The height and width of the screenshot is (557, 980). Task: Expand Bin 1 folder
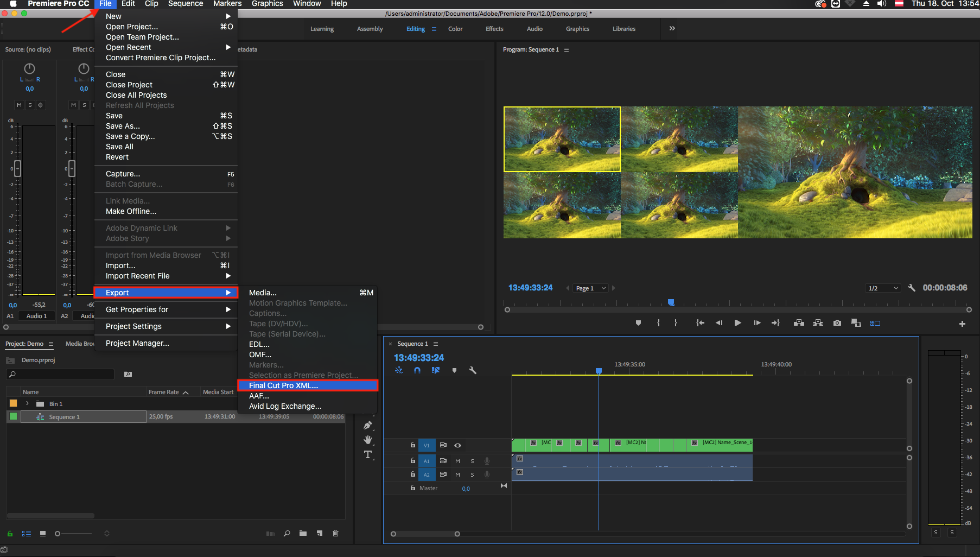[27, 403]
